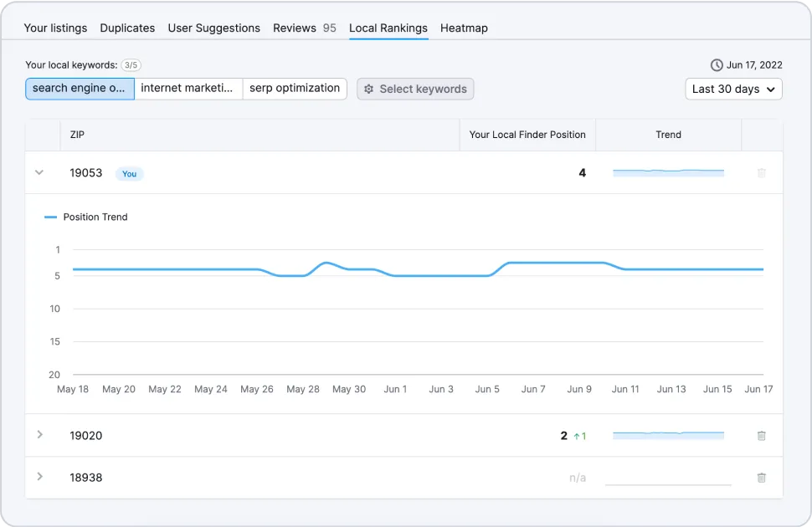Open Select keywords with gear icon
The height and width of the screenshot is (527, 812).
(x=415, y=89)
